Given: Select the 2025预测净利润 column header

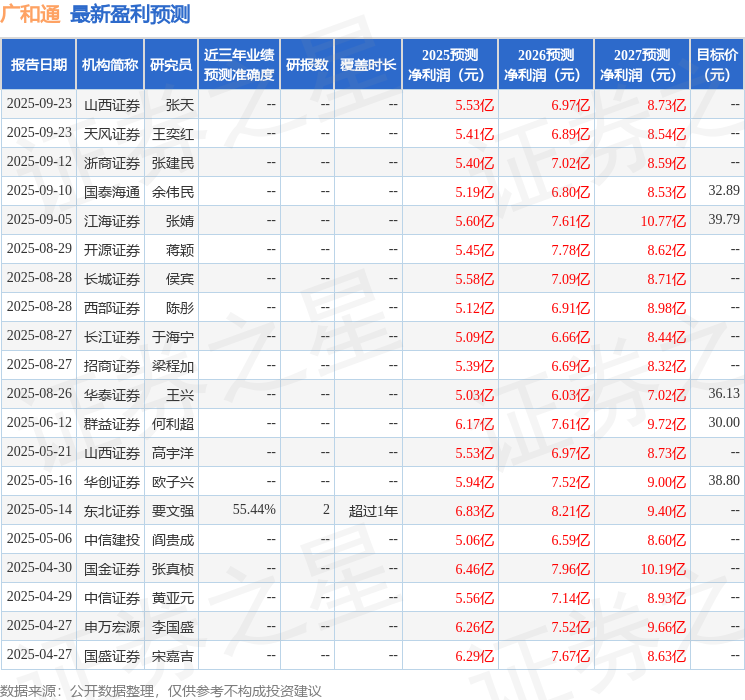Looking at the screenshot, I should coord(450,64).
